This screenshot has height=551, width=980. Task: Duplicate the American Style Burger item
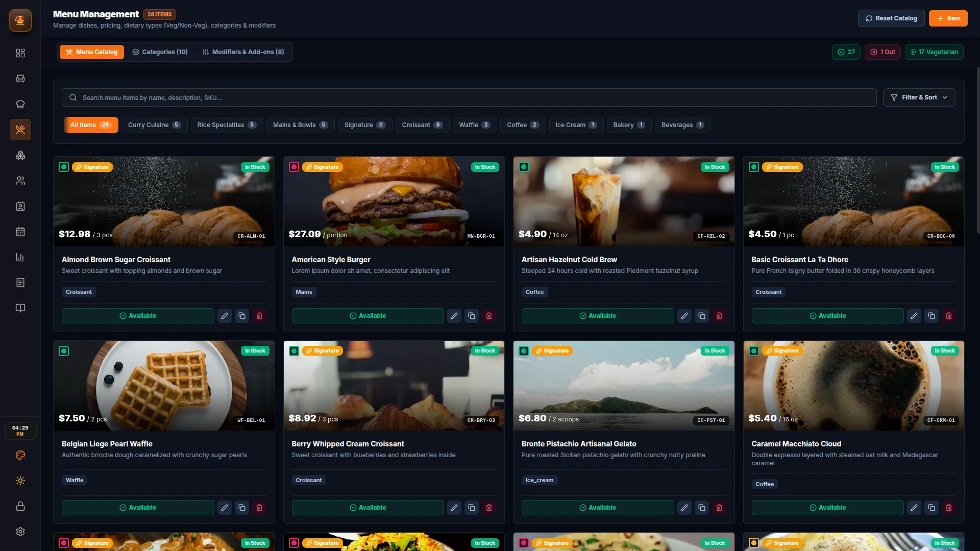tap(472, 316)
